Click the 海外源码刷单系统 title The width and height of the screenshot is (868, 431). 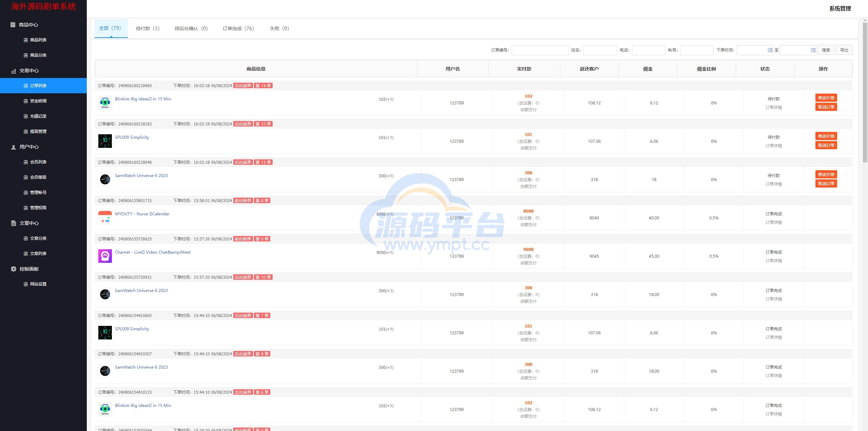(x=43, y=7)
